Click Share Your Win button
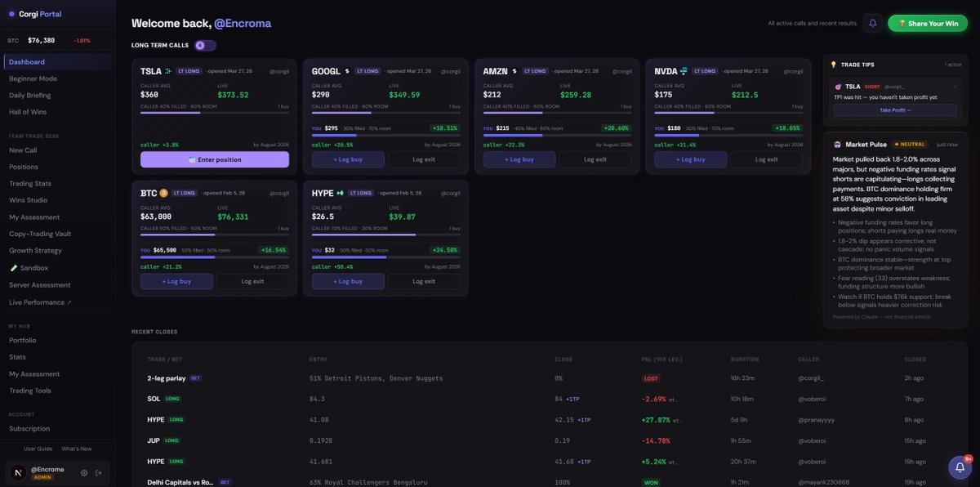Viewport: 980px width, 487px height. point(928,24)
